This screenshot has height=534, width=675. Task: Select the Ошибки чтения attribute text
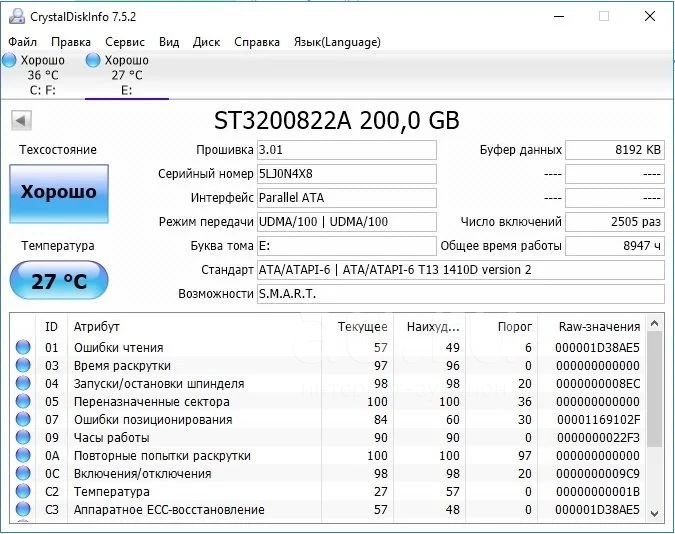118,348
